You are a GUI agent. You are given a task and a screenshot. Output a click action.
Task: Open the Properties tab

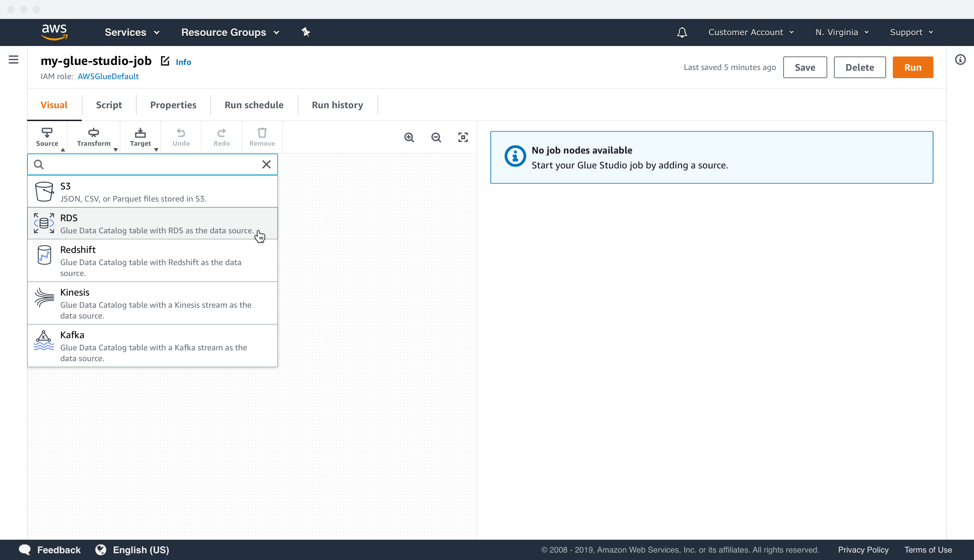click(173, 105)
